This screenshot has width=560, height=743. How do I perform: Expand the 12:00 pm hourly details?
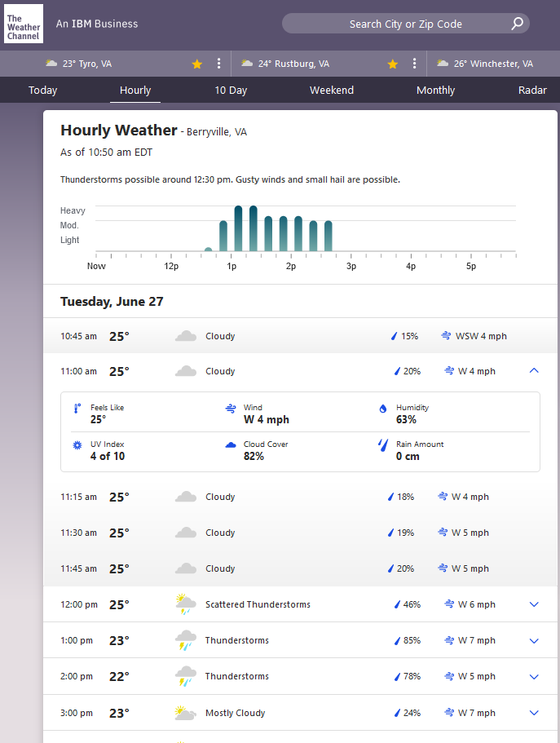coord(534,604)
